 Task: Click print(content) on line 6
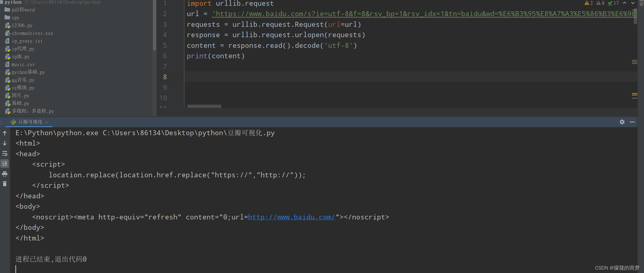[x=216, y=56]
